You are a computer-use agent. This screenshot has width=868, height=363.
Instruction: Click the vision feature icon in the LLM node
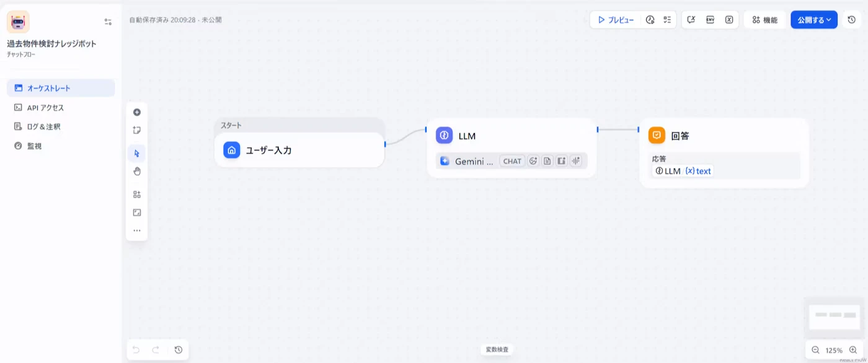point(533,161)
